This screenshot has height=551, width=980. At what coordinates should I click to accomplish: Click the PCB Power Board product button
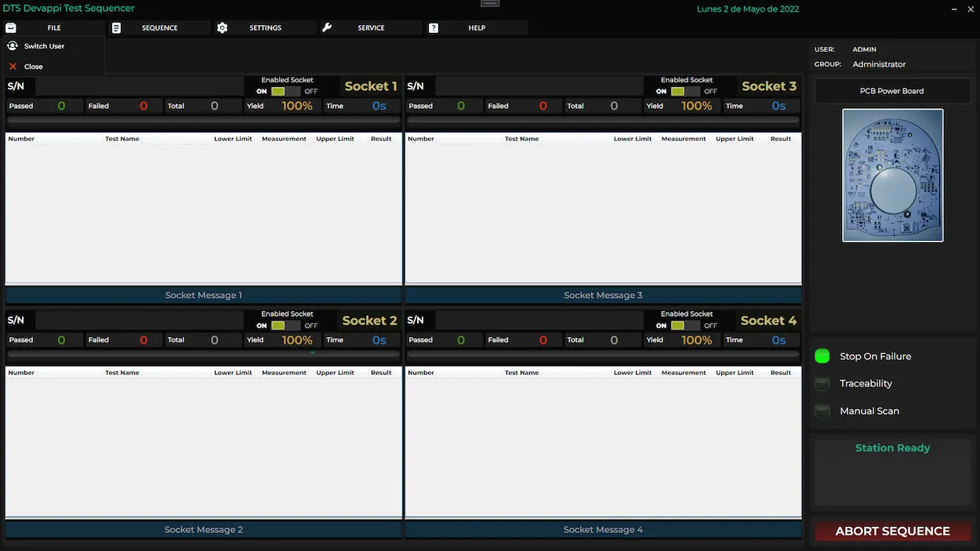coord(892,91)
